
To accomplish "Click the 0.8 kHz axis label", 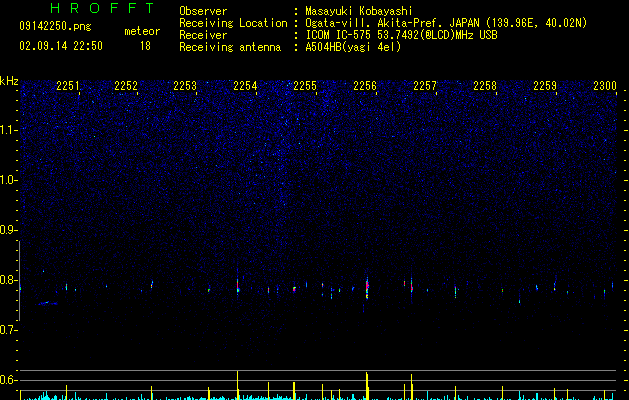I will pos(8,280).
